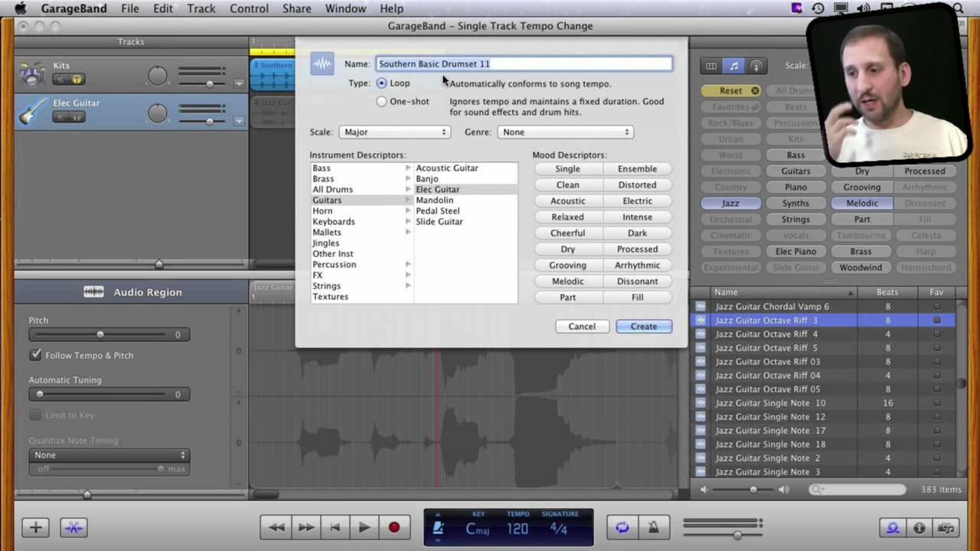Click the rewind transport button
Viewport: 980px width, 551px height.
[x=276, y=527]
